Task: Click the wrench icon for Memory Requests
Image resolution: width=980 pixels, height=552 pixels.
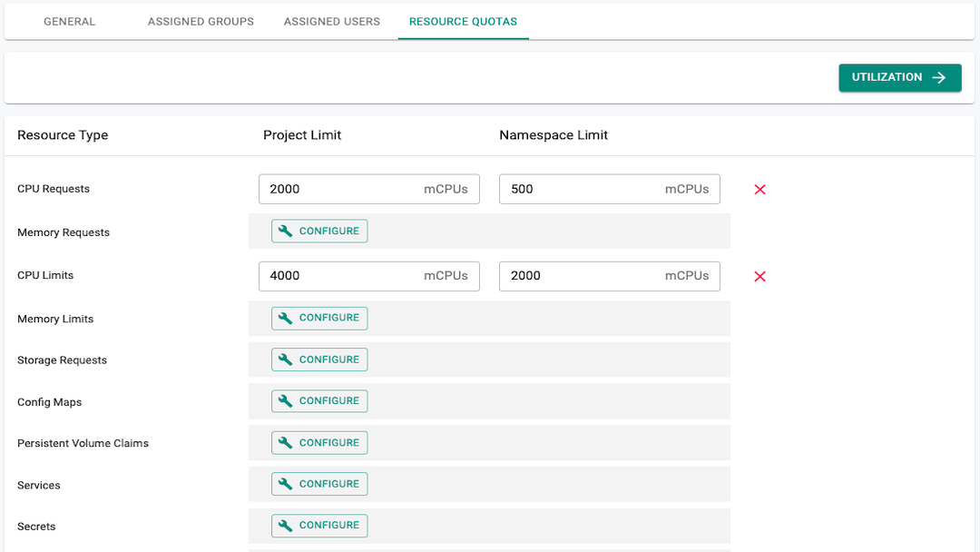Action: 286,232
